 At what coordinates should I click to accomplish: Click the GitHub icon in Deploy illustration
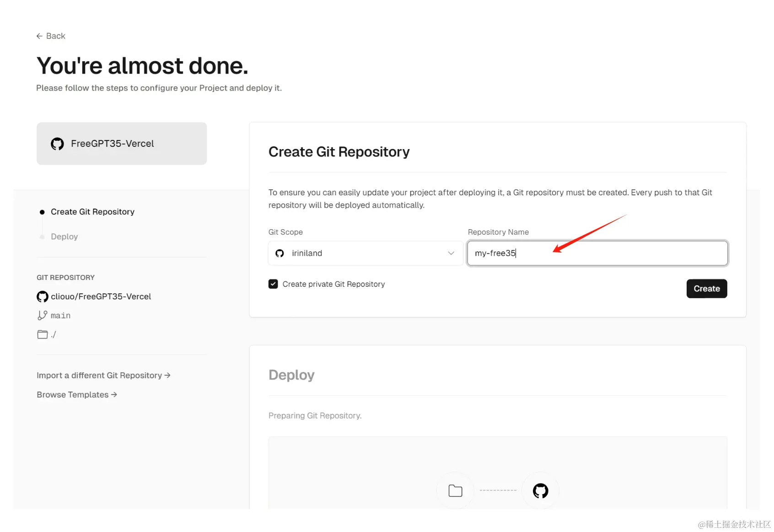click(x=541, y=491)
